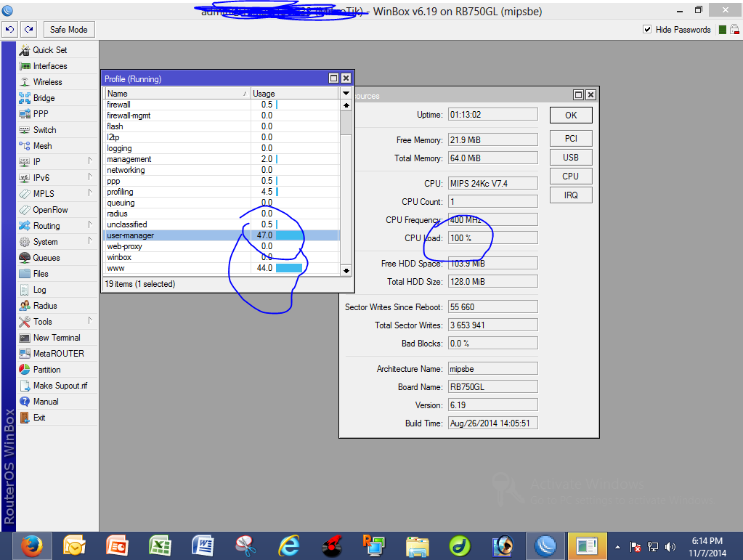Launch Firefox from the taskbar
The width and height of the screenshot is (743, 560).
[32, 546]
